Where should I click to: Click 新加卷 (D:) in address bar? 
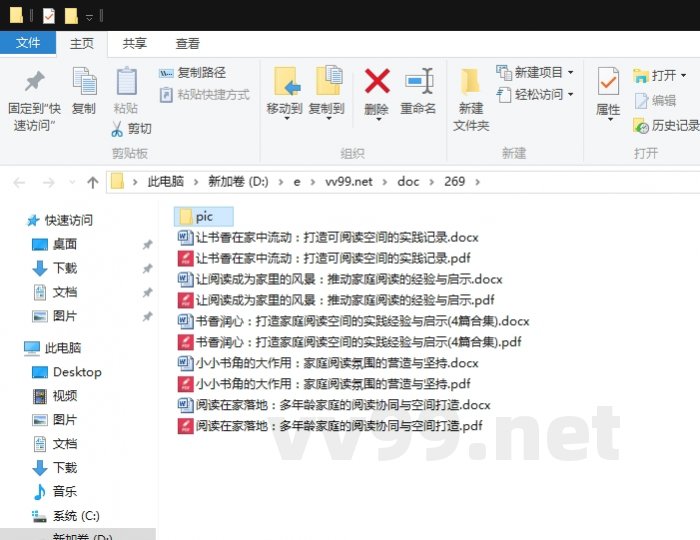[x=238, y=182]
